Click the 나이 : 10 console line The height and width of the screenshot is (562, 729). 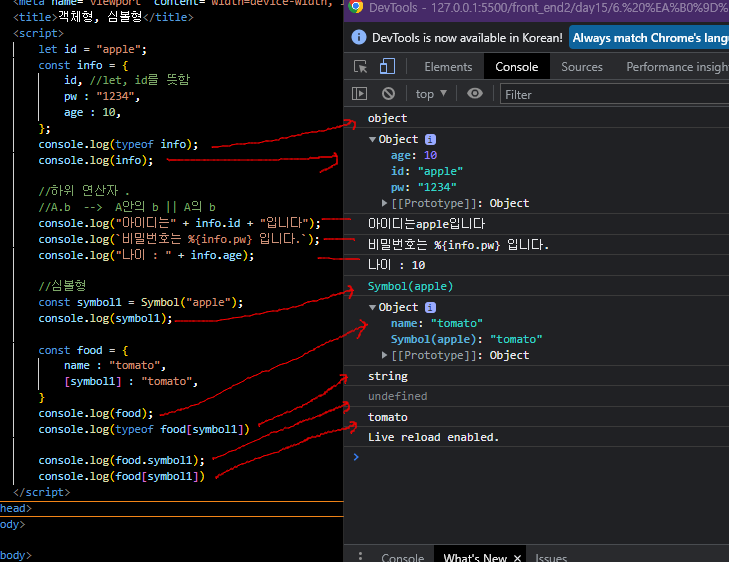(x=397, y=265)
